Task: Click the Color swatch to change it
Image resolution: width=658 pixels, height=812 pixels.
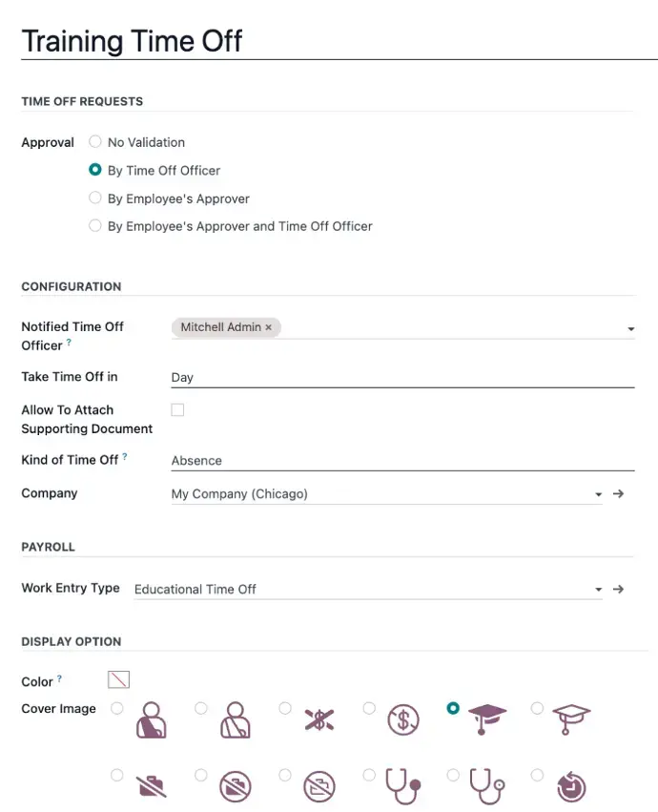Action: [118, 679]
